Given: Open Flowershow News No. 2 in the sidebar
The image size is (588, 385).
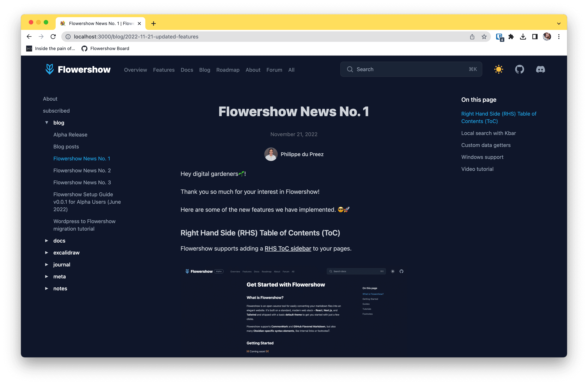Looking at the screenshot, I should (x=82, y=170).
